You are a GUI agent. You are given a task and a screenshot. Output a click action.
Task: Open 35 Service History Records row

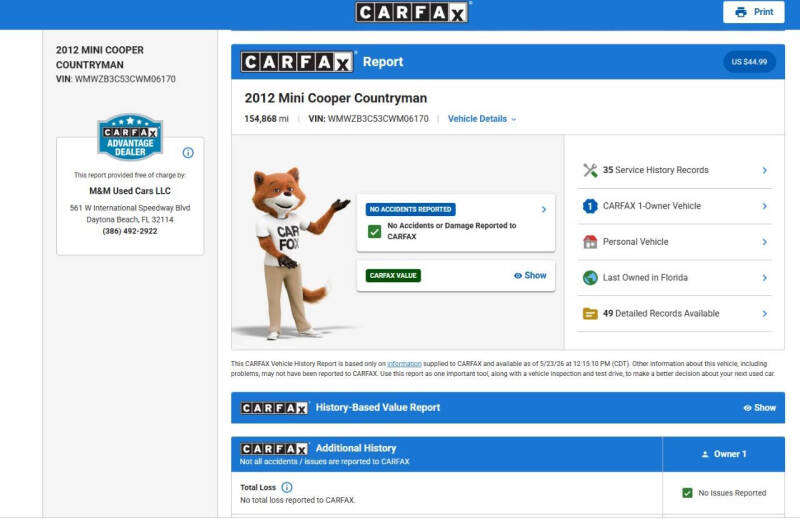pyautogui.click(x=674, y=170)
